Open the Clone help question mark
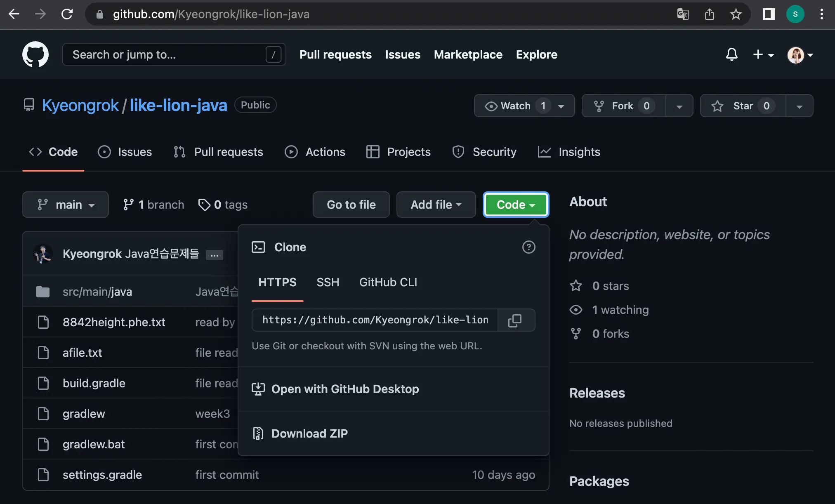The image size is (835, 504). pyautogui.click(x=528, y=247)
